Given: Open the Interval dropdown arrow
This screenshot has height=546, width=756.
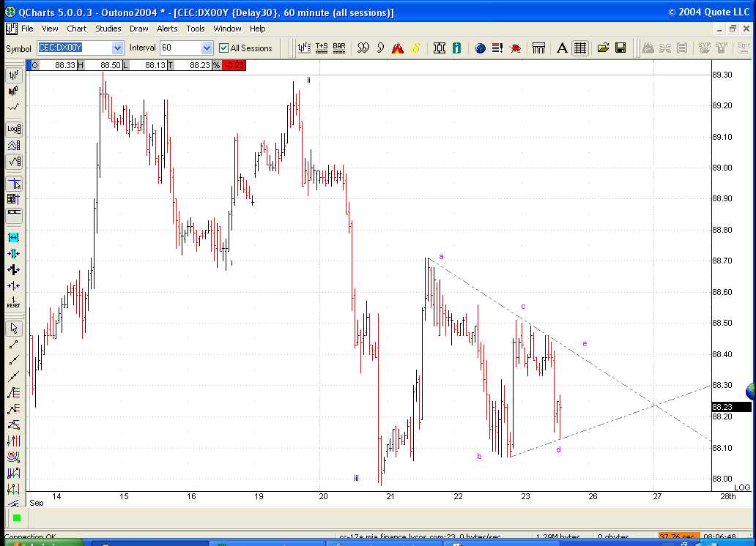Looking at the screenshot, I should click(x=207, y=48).
